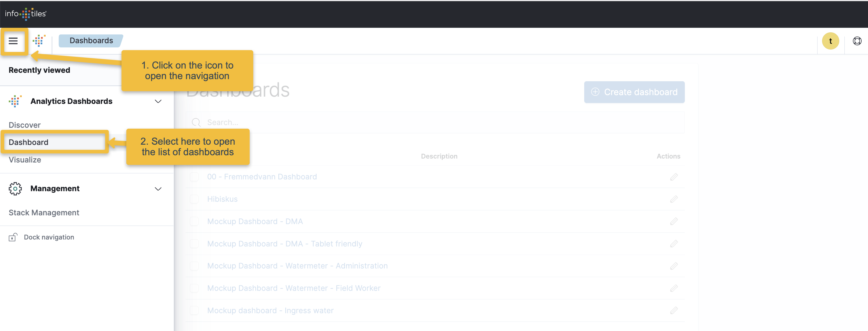Click the hamburger menu icon to open navigation
The image size is (868, 331).
pos(13,41)
